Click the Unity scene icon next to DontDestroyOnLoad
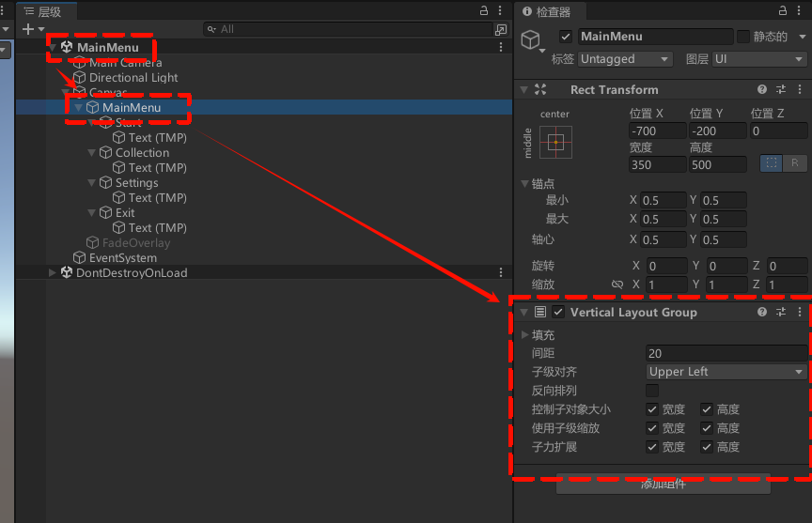Image resolution: width=812 pixels, height=523 pixels. [67, 272]
